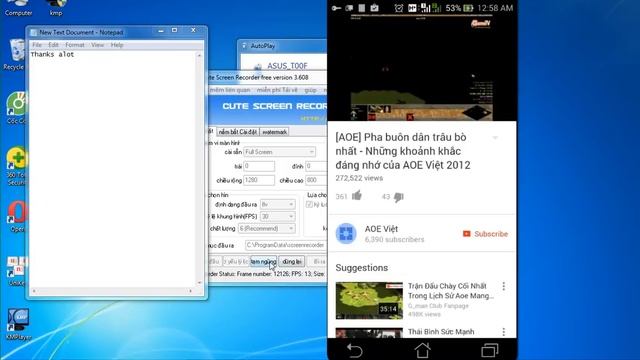Open the Format menu in Notepad
Viewport: 640px width, 360px height.
click(x=75, y=45)
